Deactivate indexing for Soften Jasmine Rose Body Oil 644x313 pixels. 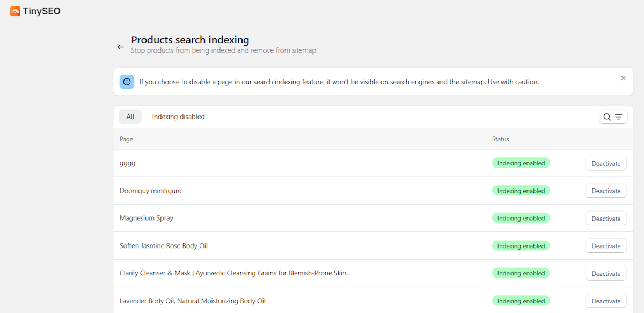tap(606, 246)
